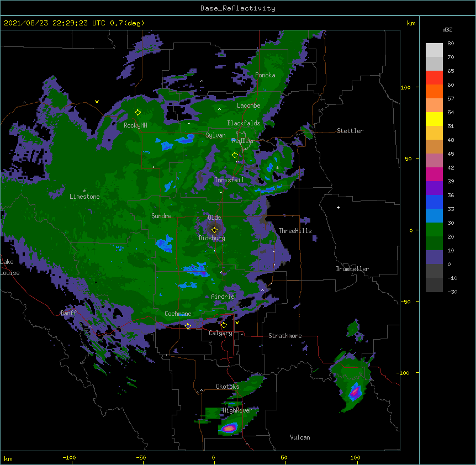The width and height of the screenshot is (476, 465).
Task: Click the 50 tick on the horizontal axis
Action: [284, 457]
